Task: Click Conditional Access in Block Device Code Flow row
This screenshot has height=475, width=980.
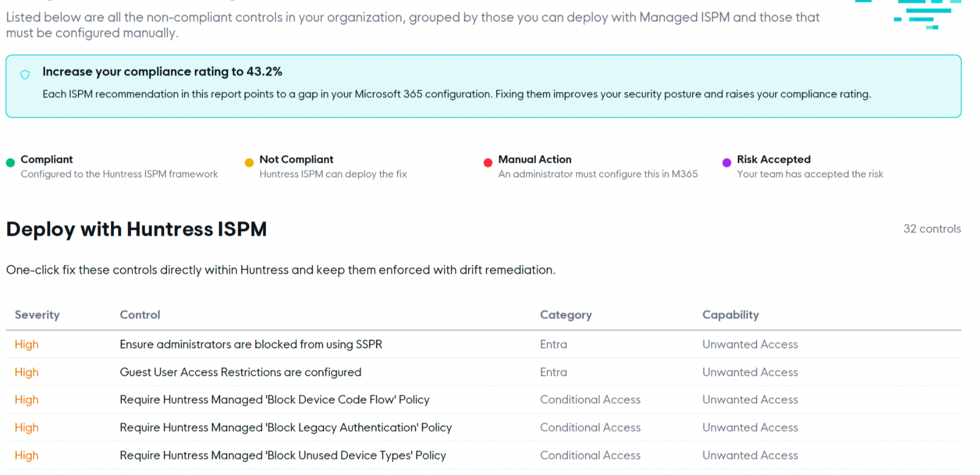Action: (590, 400)
